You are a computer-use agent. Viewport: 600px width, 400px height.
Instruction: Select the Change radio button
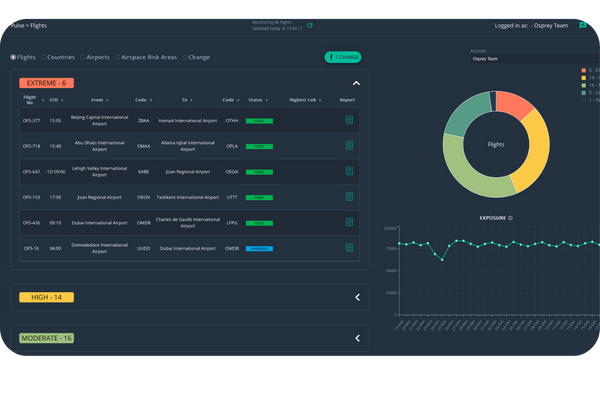(185, 57)
